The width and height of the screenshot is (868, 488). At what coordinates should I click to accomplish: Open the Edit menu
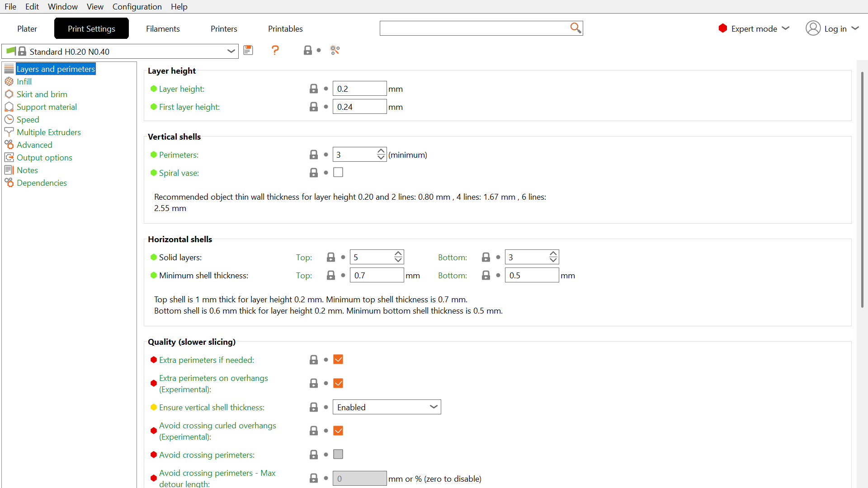(32, 6)
